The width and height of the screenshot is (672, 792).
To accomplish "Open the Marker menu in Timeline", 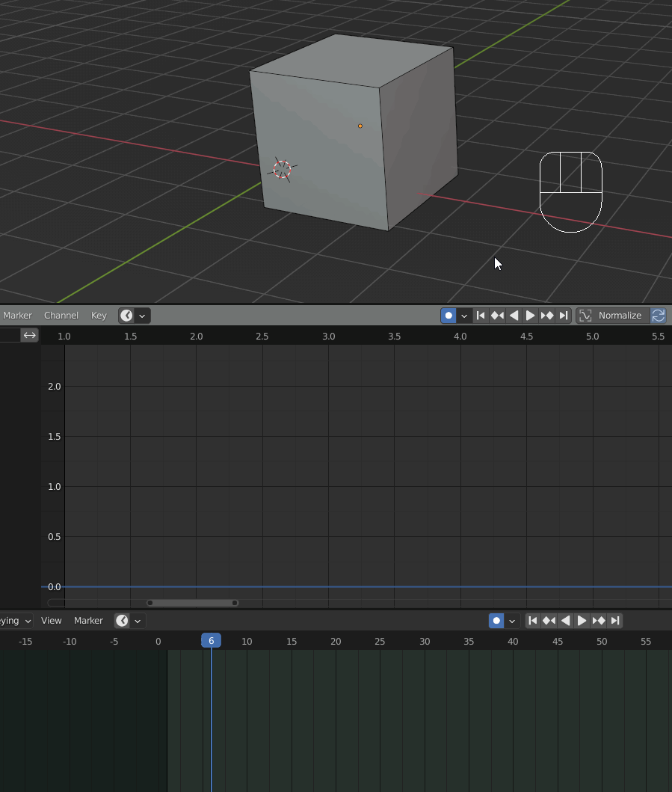I will coord(87,620).
